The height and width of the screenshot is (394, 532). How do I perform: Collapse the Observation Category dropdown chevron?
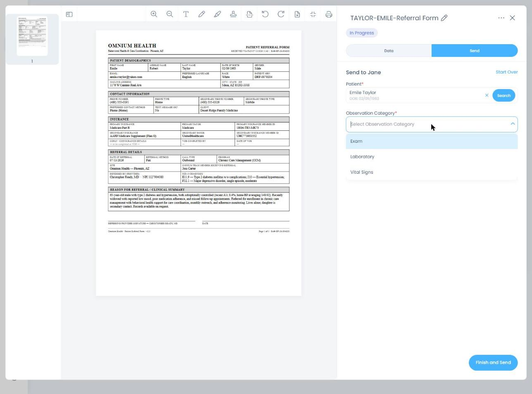point(513,124)
